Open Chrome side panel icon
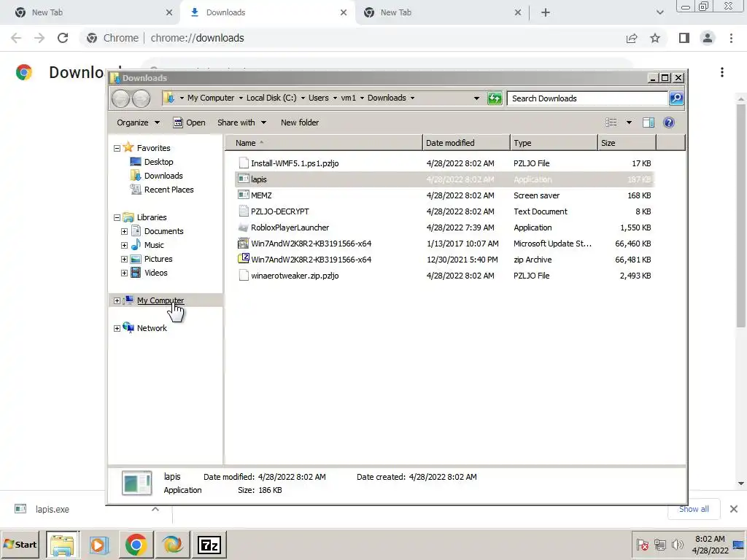 pyautogui.click(x=684, y=38)
